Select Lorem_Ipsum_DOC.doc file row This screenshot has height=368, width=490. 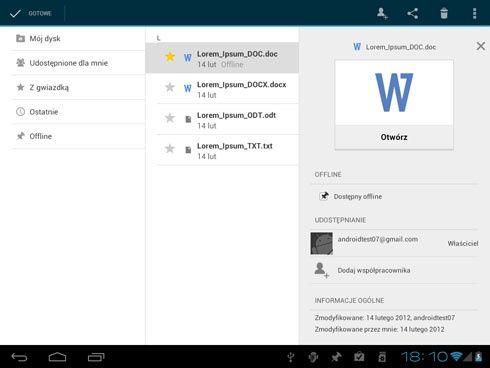(x=222, y=58)
